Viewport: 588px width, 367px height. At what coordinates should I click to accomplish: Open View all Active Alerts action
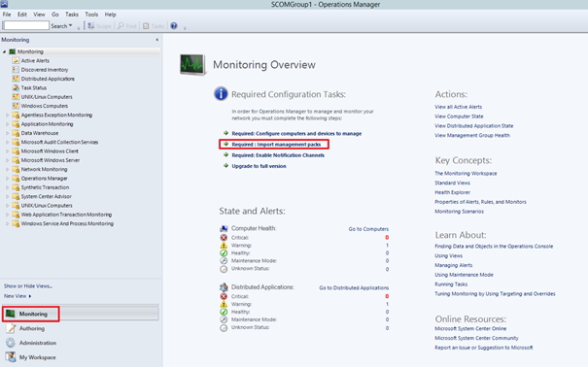click(x=458, y=107)
